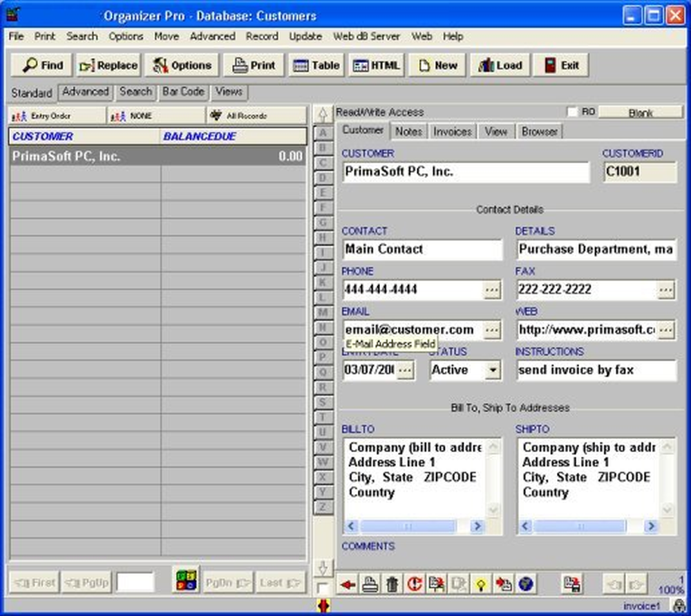Viewport: 691px width, 616px height.
Task: Open the File menu
Action: coord(17,36)
